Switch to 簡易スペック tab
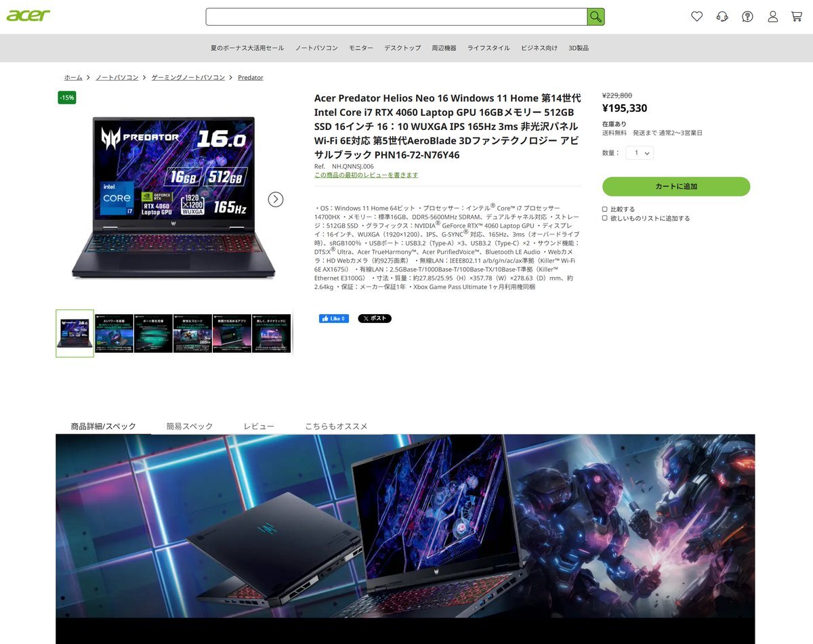This screenshot has width=813, height=644. click(x=190, y=426)
